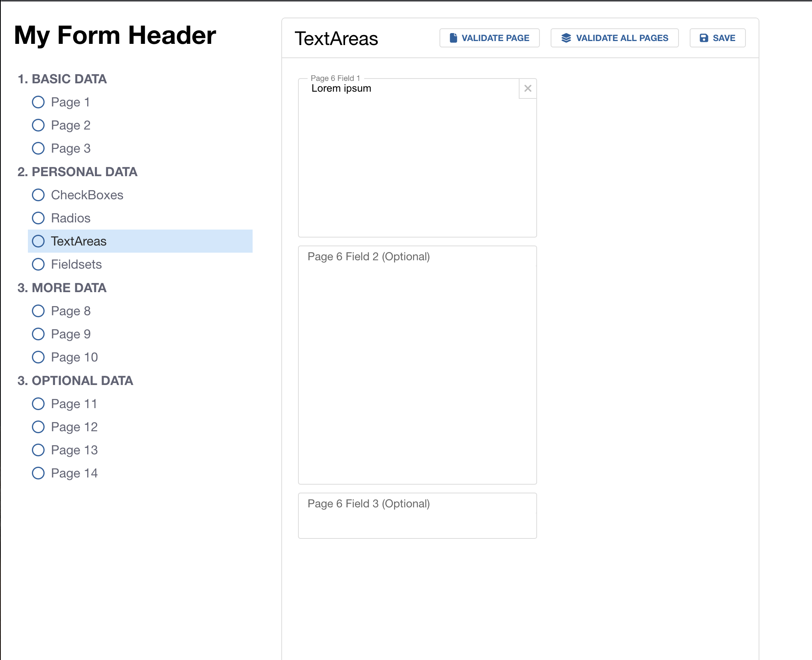Click the 3. More Data section heading
The width and height of the screenshot is (812, 660).
[62, 288]
